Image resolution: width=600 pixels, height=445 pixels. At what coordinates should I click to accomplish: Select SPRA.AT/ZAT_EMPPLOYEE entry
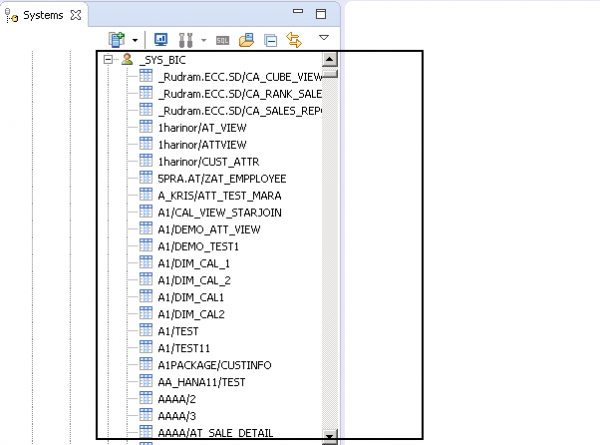pos(222,179)
